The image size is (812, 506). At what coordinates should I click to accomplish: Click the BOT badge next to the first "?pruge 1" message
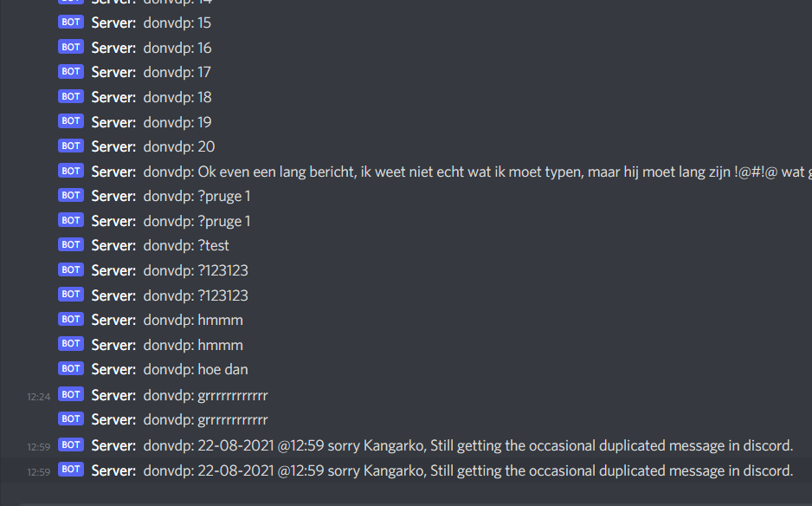coord(70,195)
